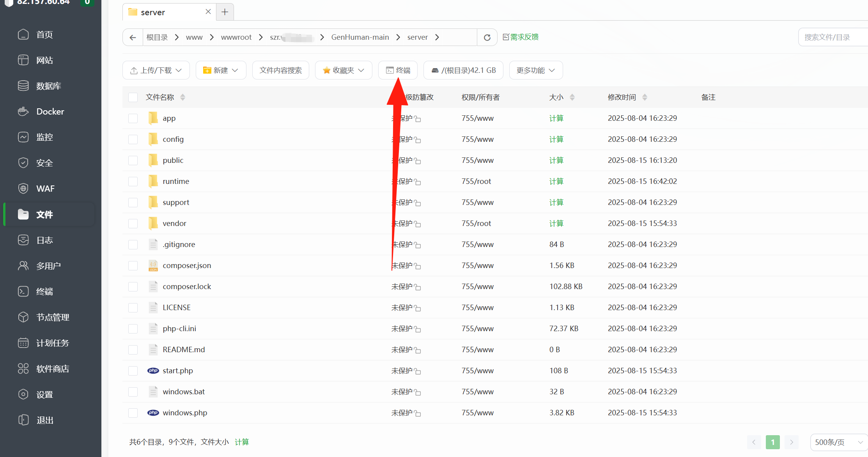868x457 pixels.
Task: Click the 软件商店 app store icon
Action: coord(23,369)
